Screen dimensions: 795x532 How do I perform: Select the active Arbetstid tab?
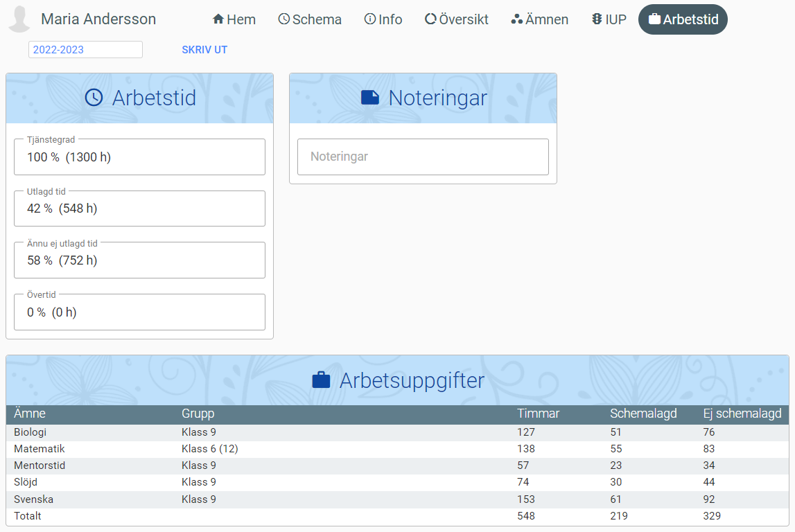click(x=683, y=19)
